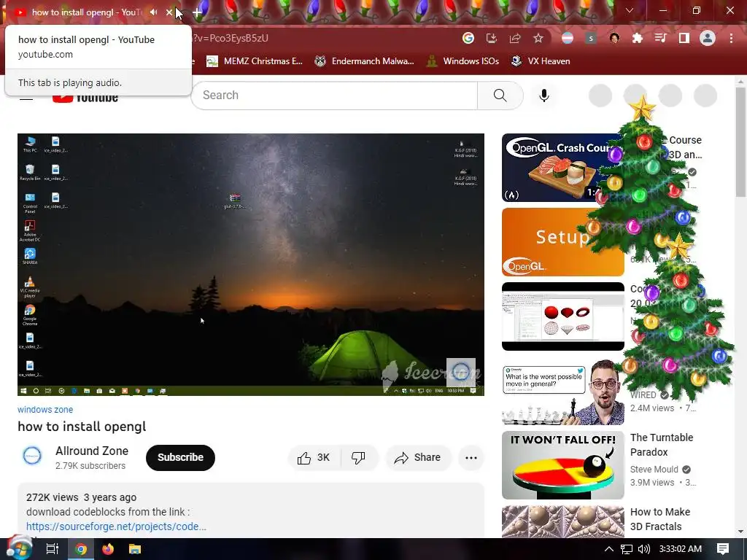Toggle the Chrome side panel icon
This screenshot has height=560, width=747.
point(684,38)
